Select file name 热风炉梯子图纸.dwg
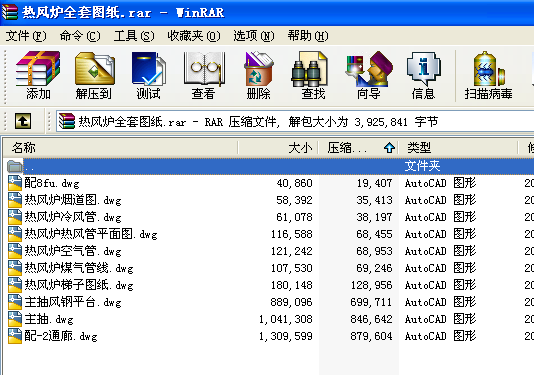This screenshot has width=534, height=375. [79, 285]
